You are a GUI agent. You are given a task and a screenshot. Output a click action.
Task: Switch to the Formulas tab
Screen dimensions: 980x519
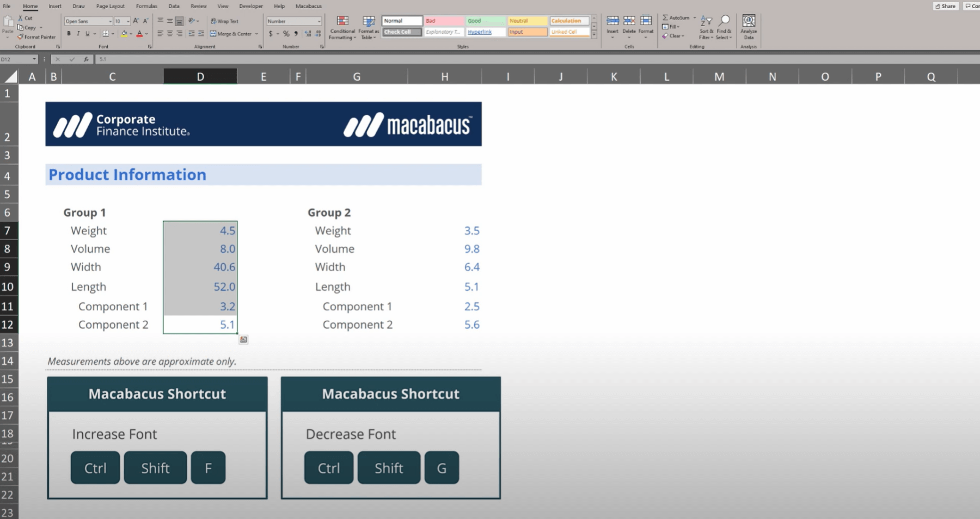tap(146, 6)
